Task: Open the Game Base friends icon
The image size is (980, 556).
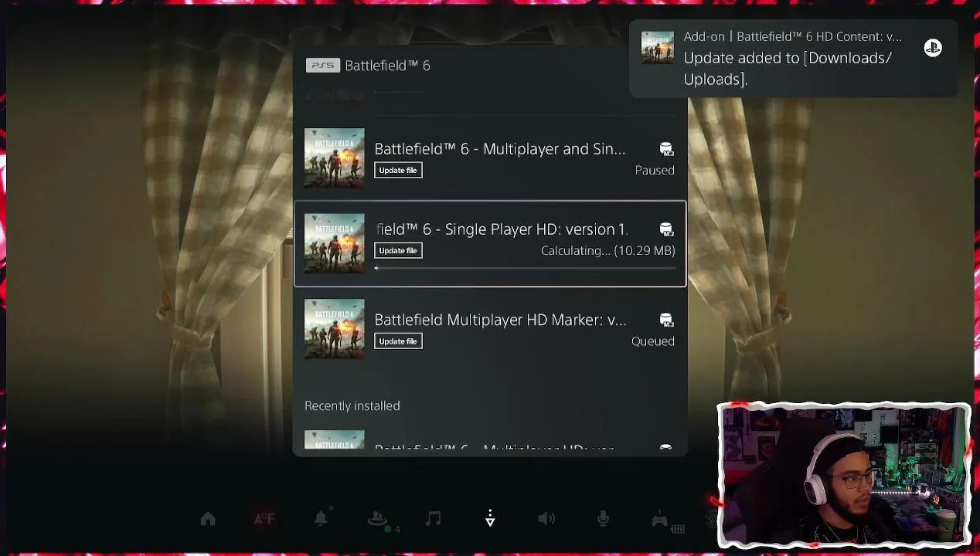Action: coord(377,520)
